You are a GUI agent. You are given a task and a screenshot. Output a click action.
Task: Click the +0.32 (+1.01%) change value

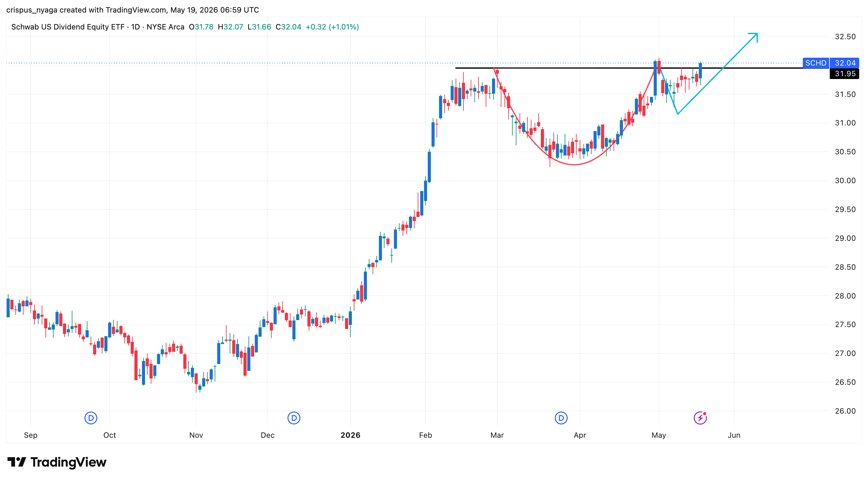pos(332,27)
